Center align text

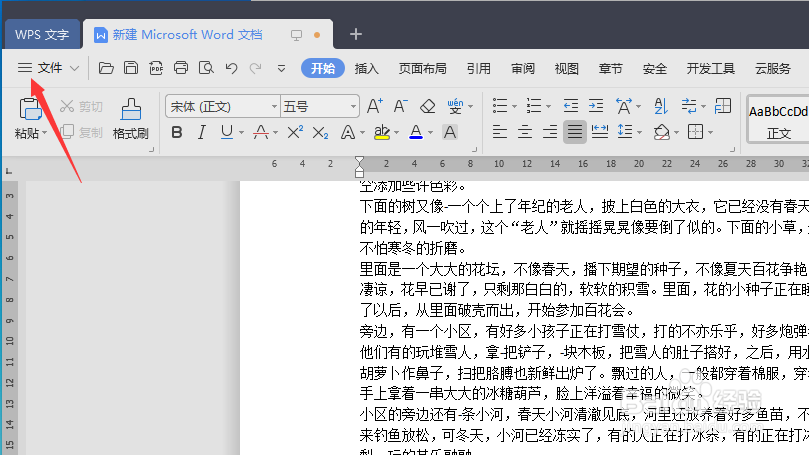point(525,132)
